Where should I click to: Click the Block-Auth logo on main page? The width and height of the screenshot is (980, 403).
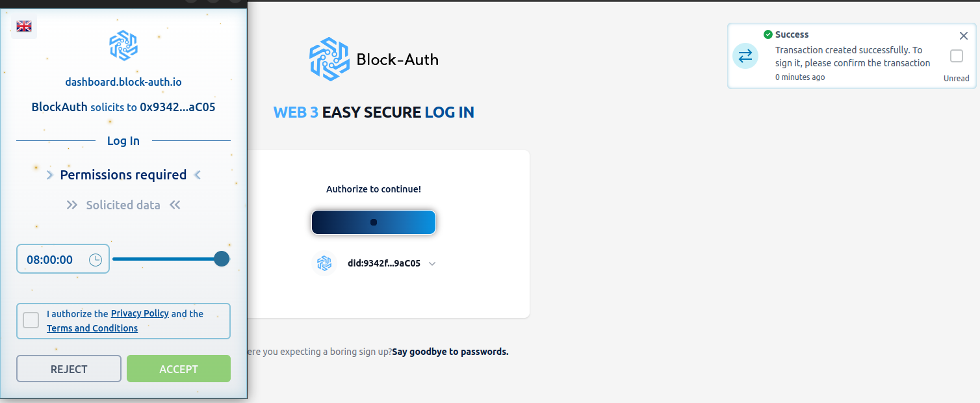point(374,59)
